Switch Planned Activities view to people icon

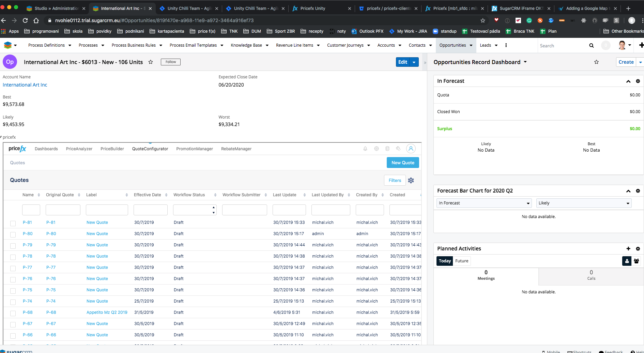(636, 261)
